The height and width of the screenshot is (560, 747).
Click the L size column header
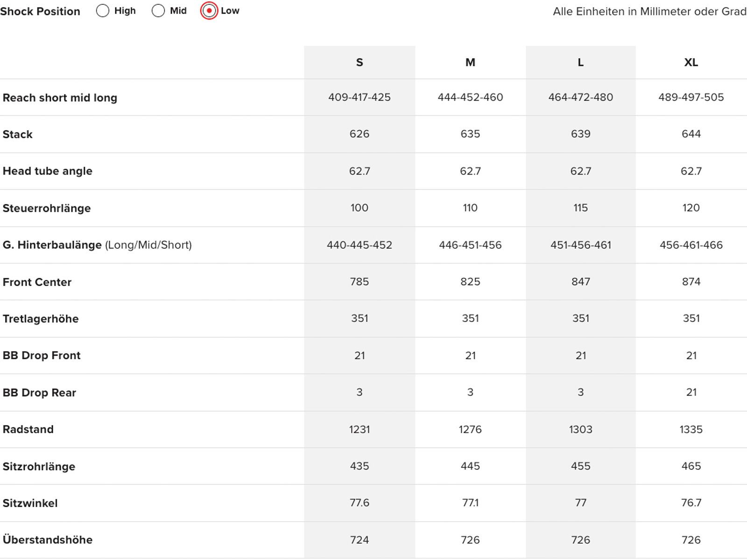pos(580,63)
